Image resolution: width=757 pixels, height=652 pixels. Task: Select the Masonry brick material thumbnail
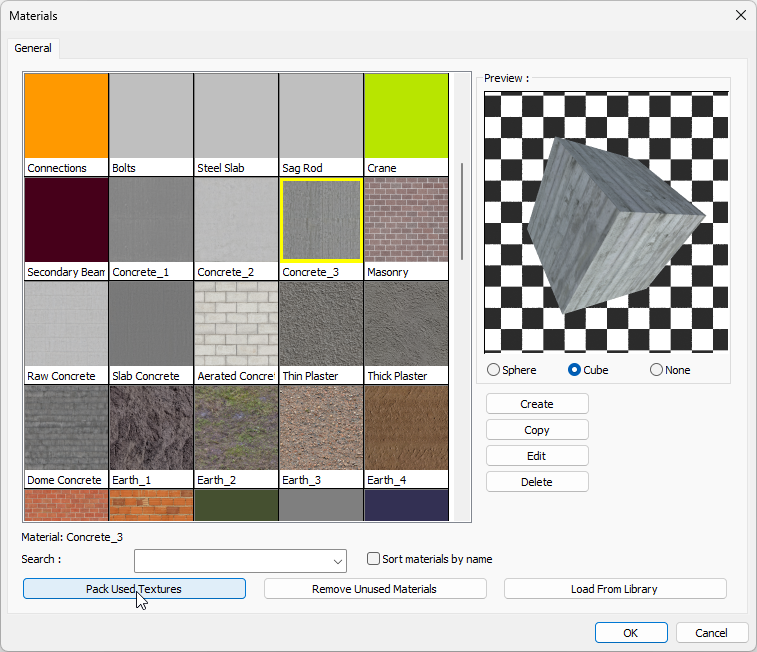[x=406, y=220]
